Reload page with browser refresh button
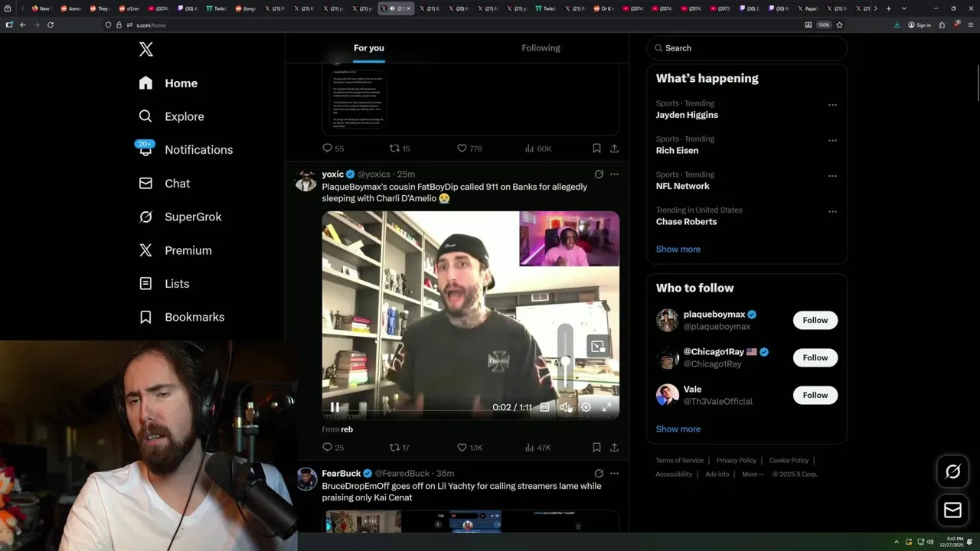The height and width of the screenshot is (551, 980). click(51, 24)
